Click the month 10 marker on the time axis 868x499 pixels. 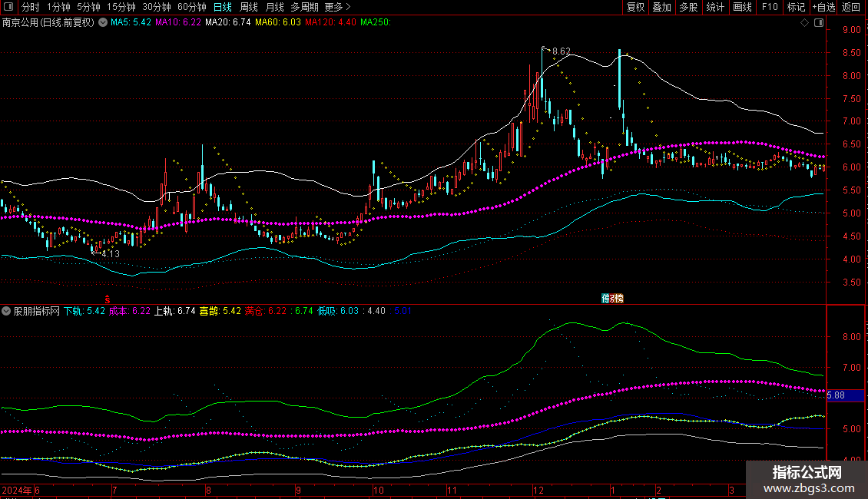pos(379,490)
